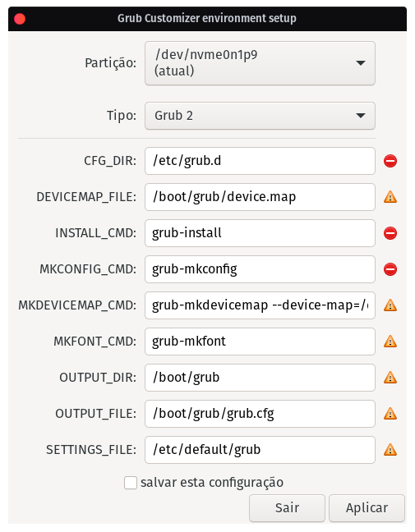This screenshot has width=415, height=532.
Task: Select the MKCONFIG_CMD field with grub-mkconfig
Action: 260,269
